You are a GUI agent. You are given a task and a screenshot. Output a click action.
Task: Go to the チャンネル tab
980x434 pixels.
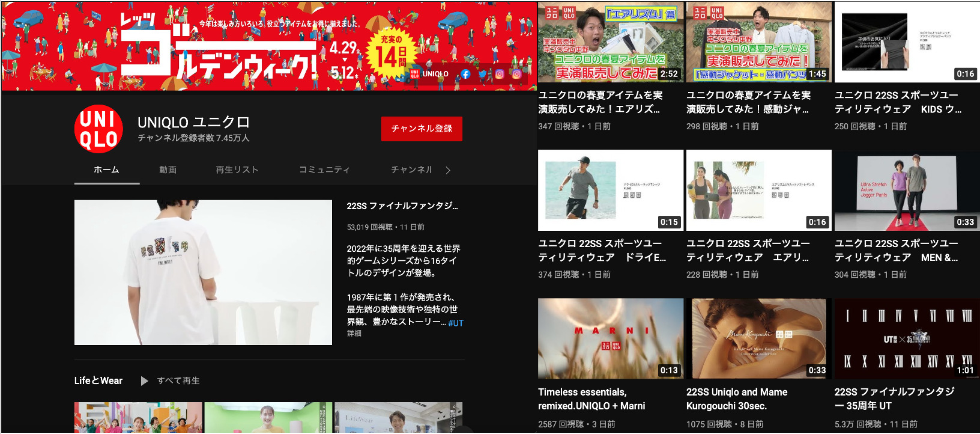[x=411, y=170]
